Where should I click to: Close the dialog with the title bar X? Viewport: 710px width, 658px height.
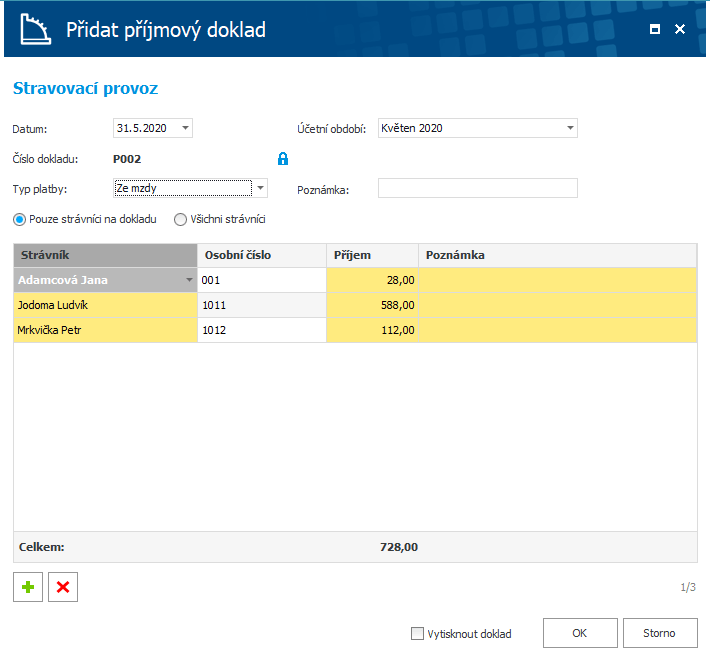pos(680,29)
